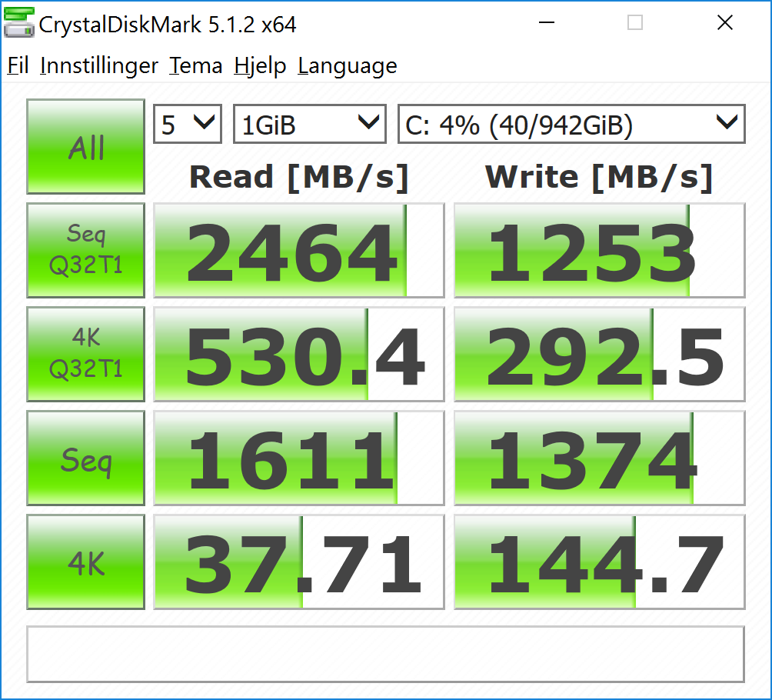Click the Seq Q32T1 read value 2464
Screen dimensions: 772x700
point(299,250)
